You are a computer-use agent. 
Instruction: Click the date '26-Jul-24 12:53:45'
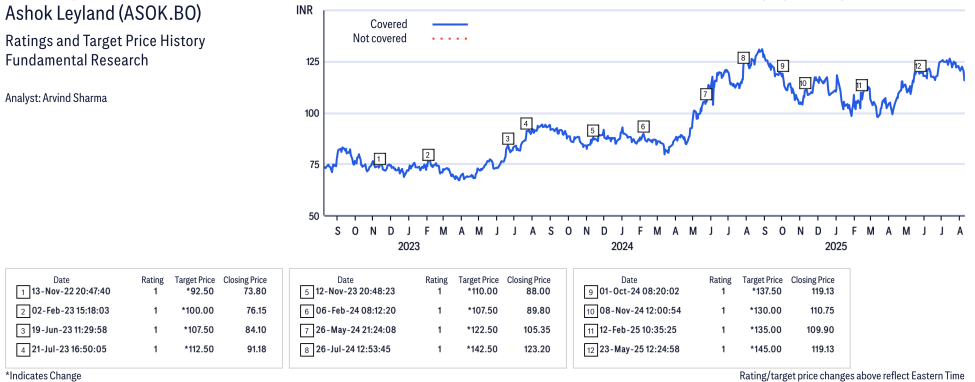point(353,349)
